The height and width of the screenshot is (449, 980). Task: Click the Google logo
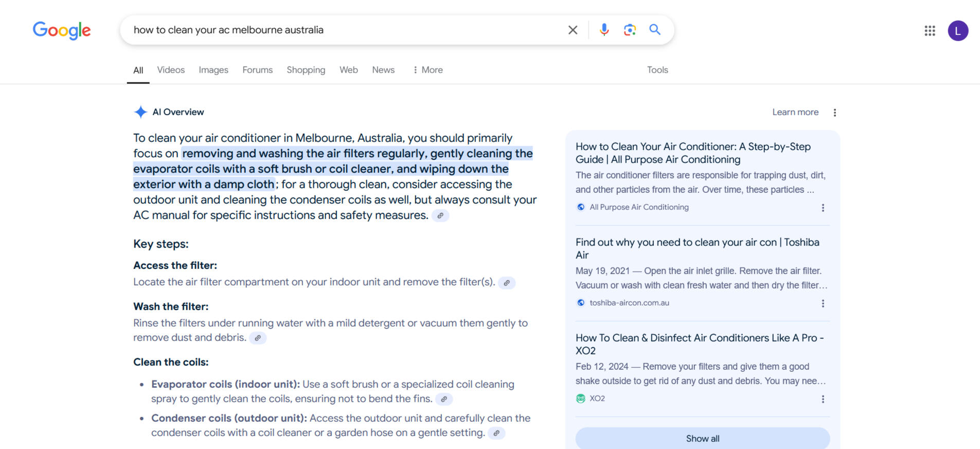click(x=62, y=30)
